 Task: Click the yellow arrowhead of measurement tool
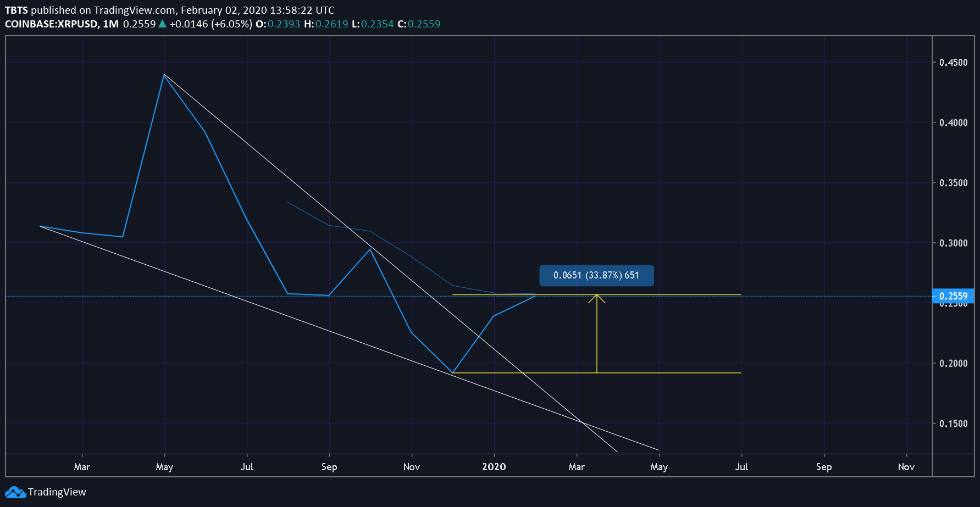pos(597,298)
